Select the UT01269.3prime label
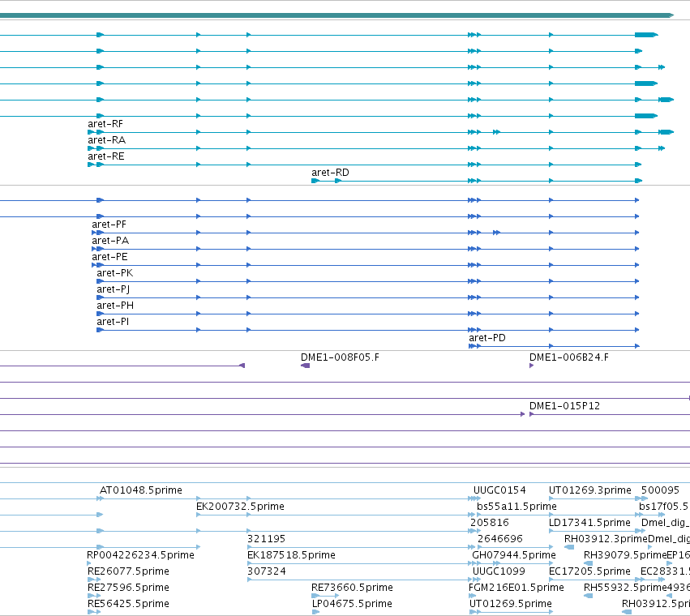This screenshot has height=616, width=690. click(590, 490)
